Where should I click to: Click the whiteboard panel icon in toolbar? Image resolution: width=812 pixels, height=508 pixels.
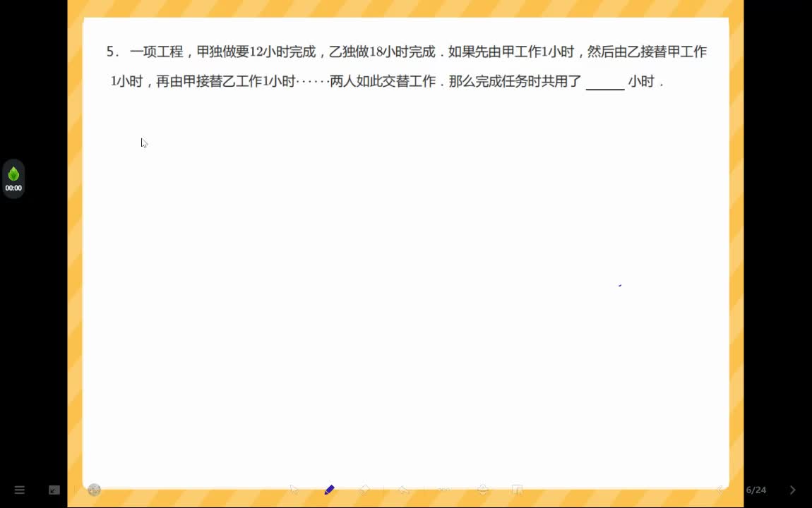coord(518,490)
